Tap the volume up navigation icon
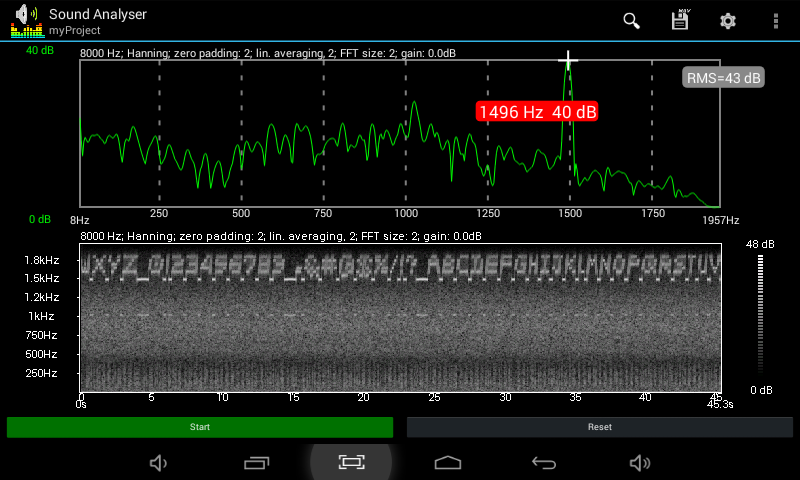 pos(639,462)
